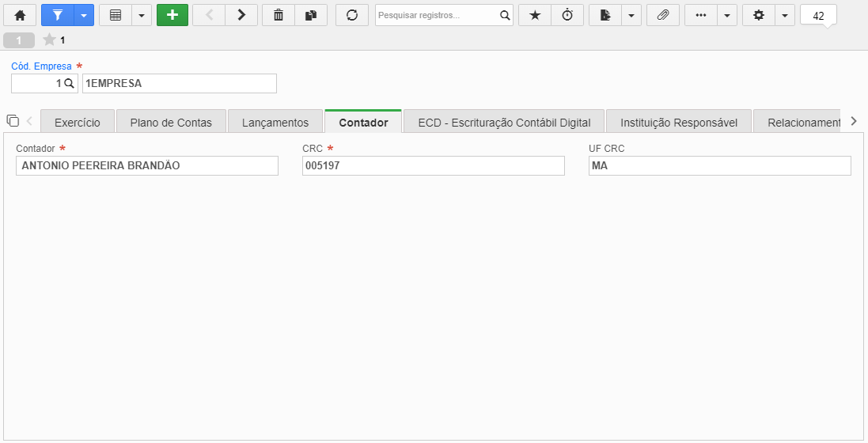Open the grid view dropdown arrow

[142, 16]
